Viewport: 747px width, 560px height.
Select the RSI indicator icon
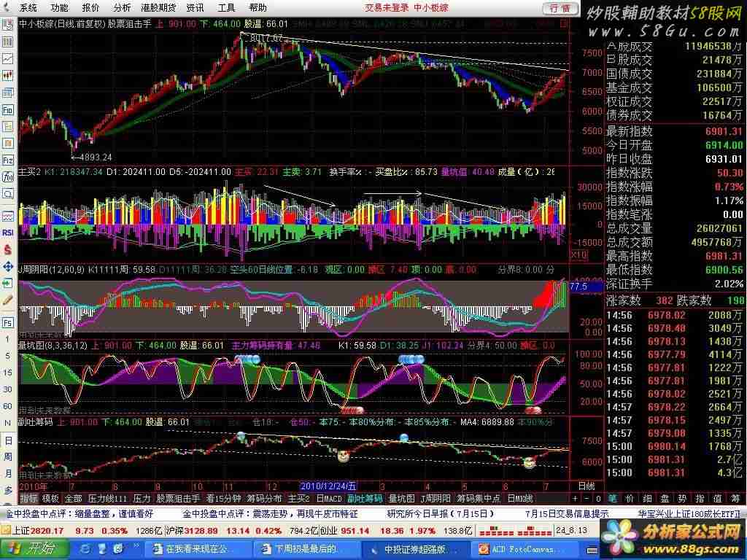pos(7,233)
